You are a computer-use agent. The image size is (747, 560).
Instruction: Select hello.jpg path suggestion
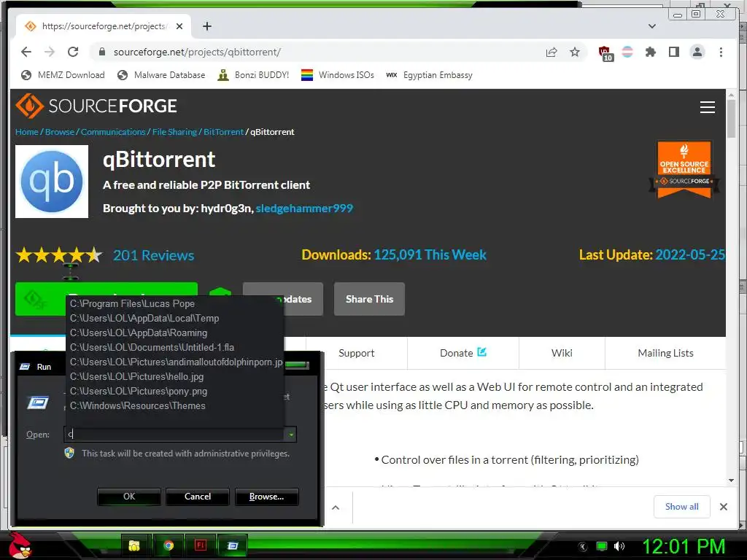pos(174,377)
